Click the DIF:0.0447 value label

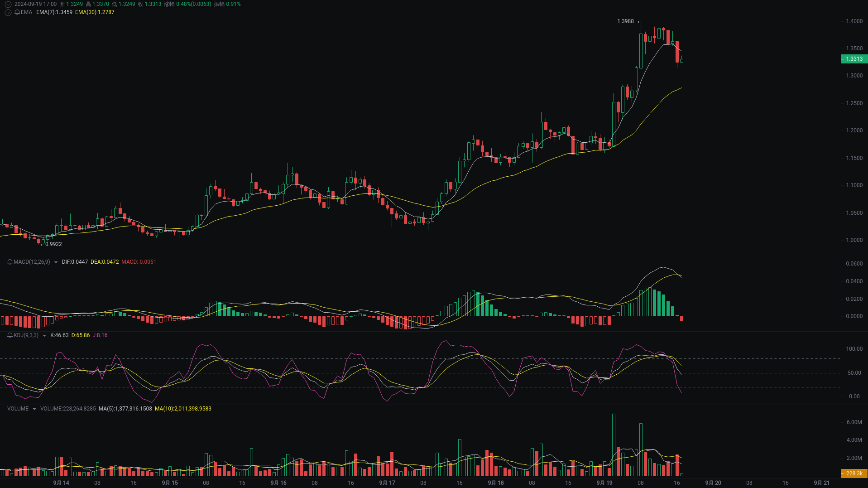tap(75, 262)
